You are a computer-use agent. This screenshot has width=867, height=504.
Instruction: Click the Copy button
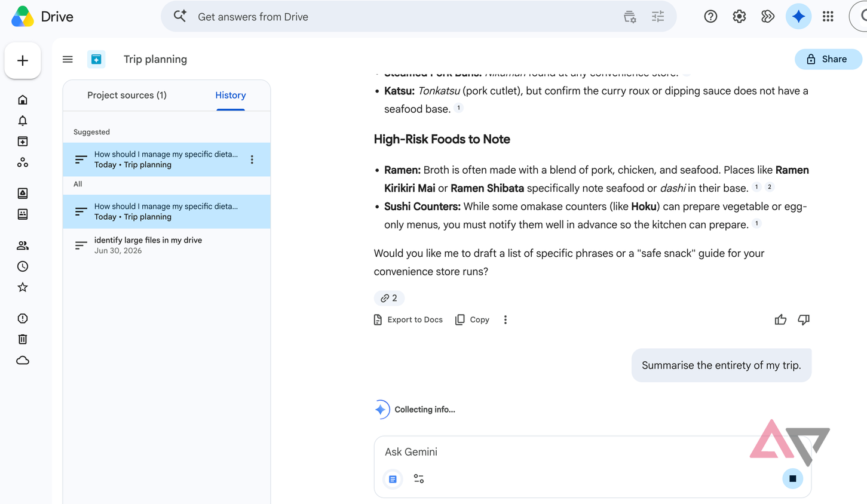pos(472,320)
